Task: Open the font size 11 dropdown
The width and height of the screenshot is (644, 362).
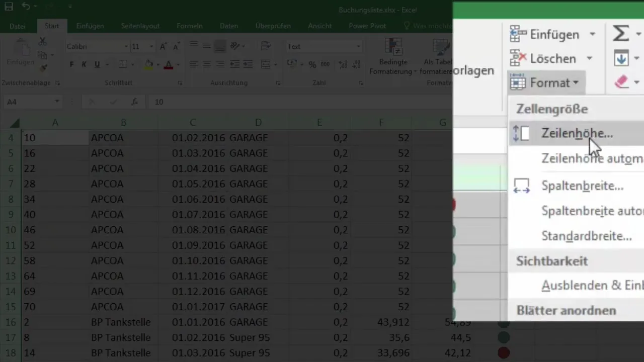Action: tap(151, 46)
